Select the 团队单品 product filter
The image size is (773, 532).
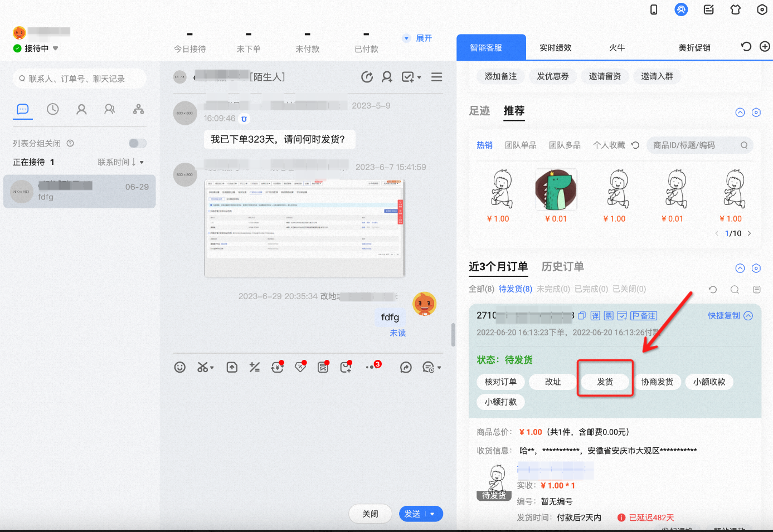pyautogui.click(x=521, y=145)
